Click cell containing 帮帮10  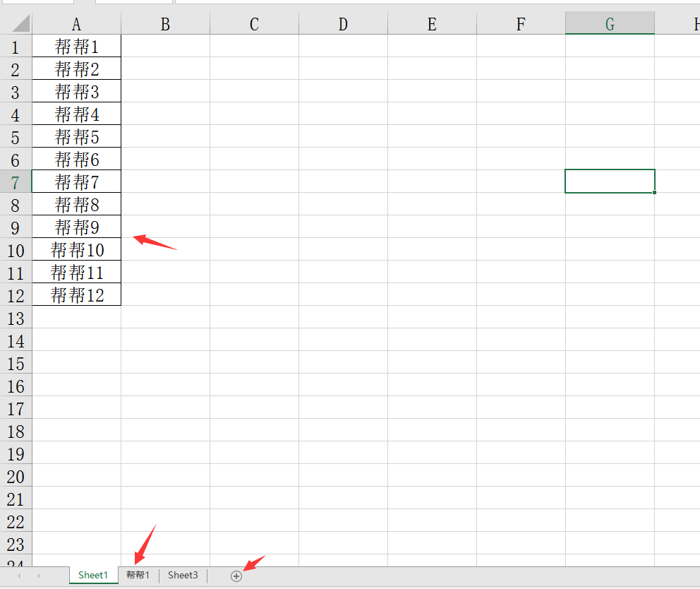pyautogui.click(x=76, y=250)
